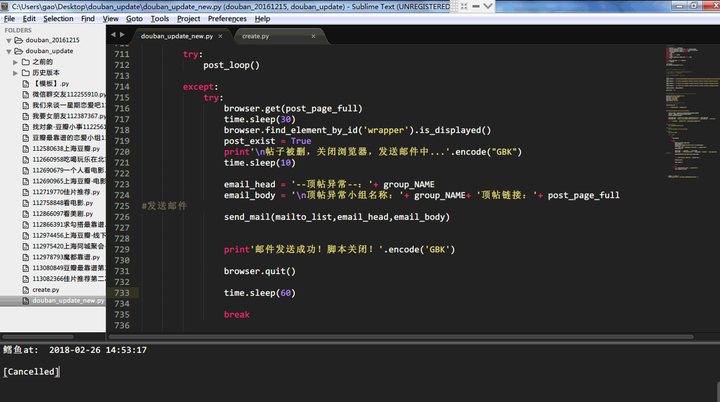720x402 pixels.
Task: Close the douban_update_new.py tab
Action: tap(220, 36)
